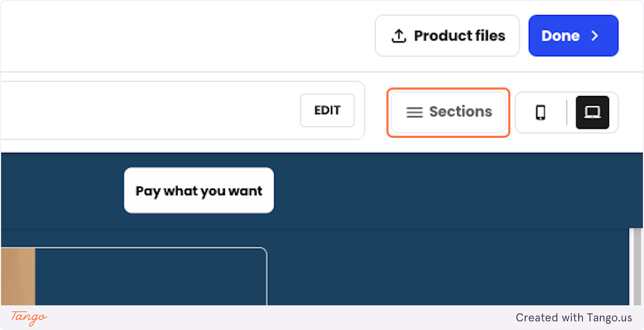Click the hamburger lines icon in Sections
Image resolution: width=644 pixels, height=330 pixels.
(414, 112)
